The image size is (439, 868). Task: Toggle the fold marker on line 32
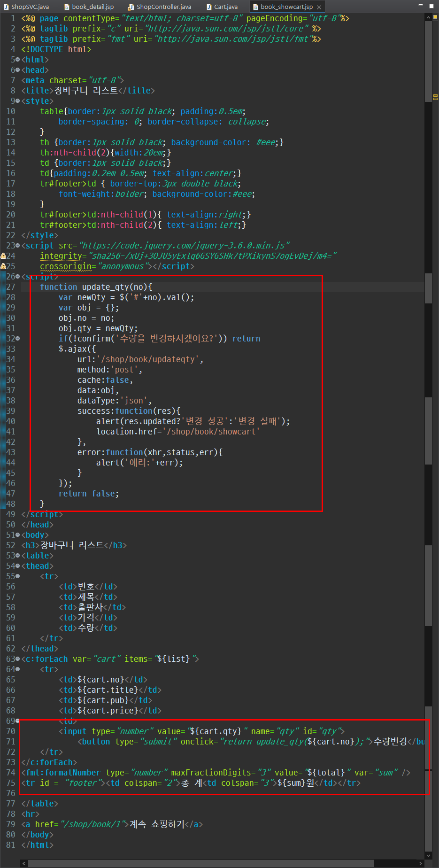pos(18,338)
